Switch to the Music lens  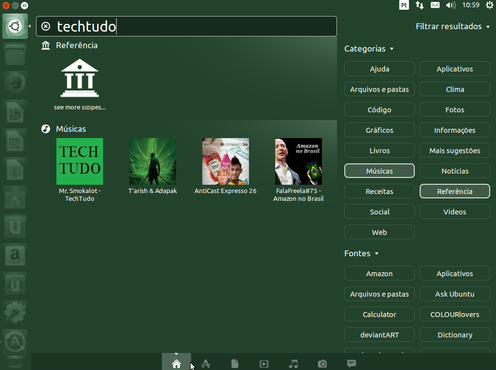point(293,364)
